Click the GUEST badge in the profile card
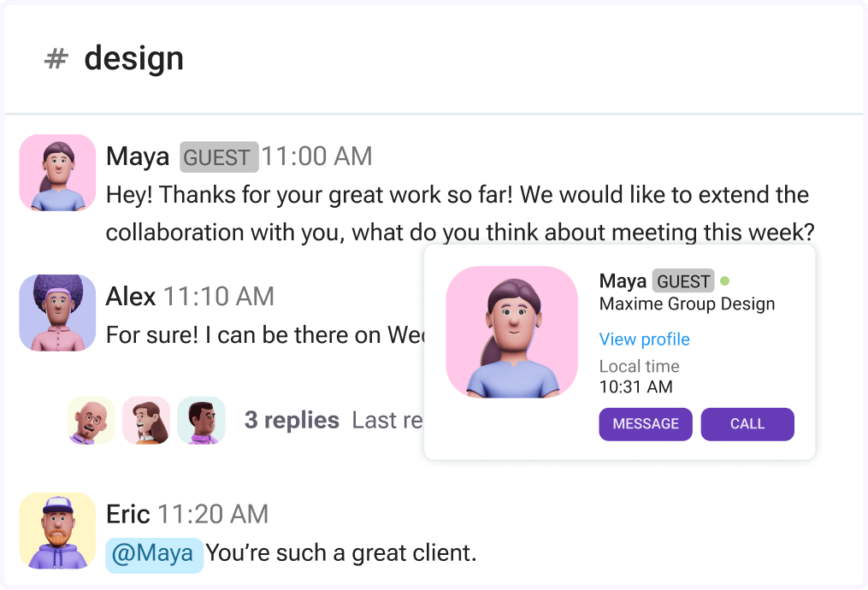 (x=682, y=281)
